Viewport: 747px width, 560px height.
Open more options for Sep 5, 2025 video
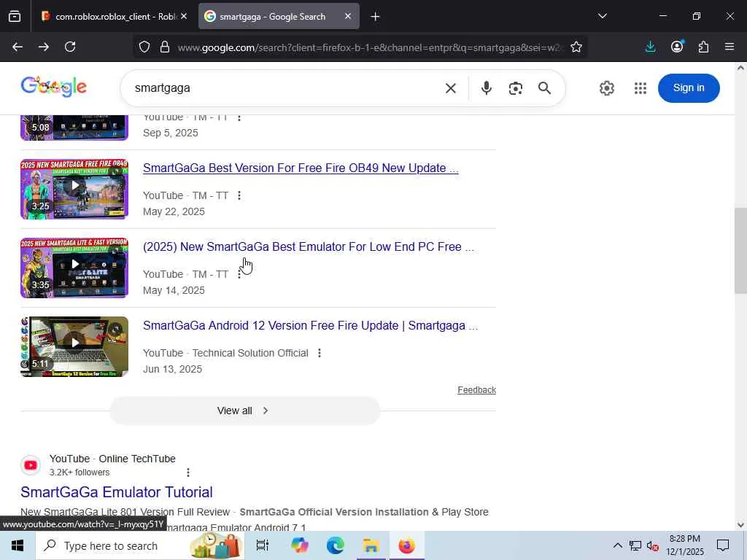pyautogui.click(x=239, y=117)
